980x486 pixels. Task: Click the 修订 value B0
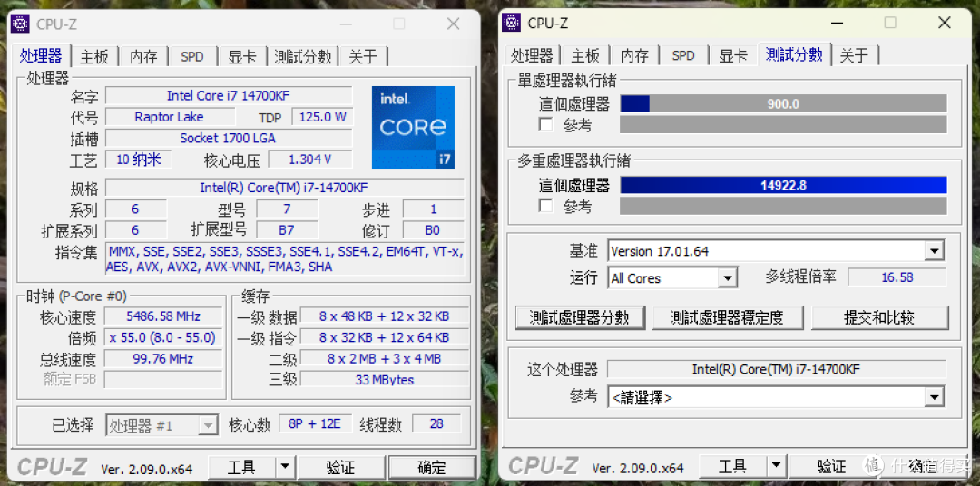pyautogui.click(x=433, y=230)
